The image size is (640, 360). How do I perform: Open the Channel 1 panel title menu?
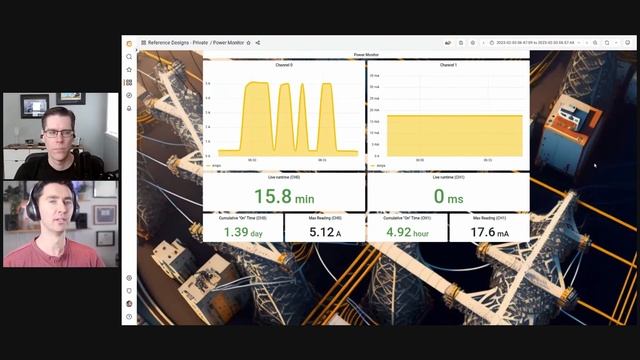448,65
